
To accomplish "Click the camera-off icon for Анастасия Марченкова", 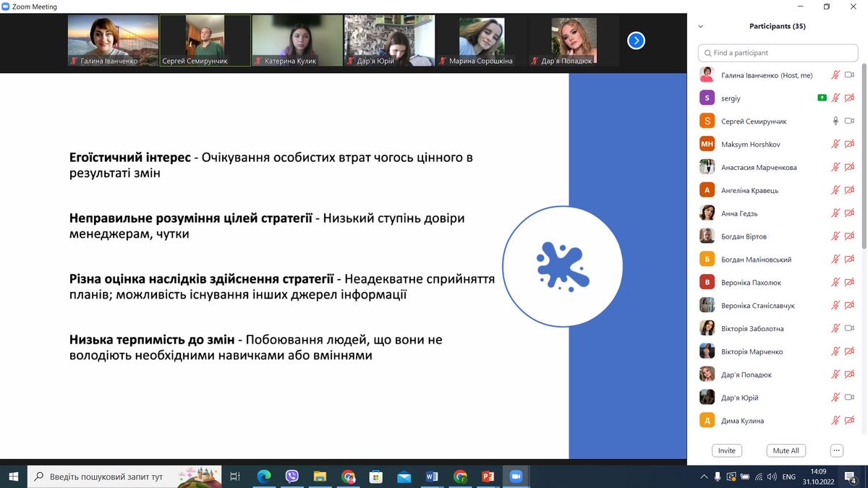I will pos(849,168).
